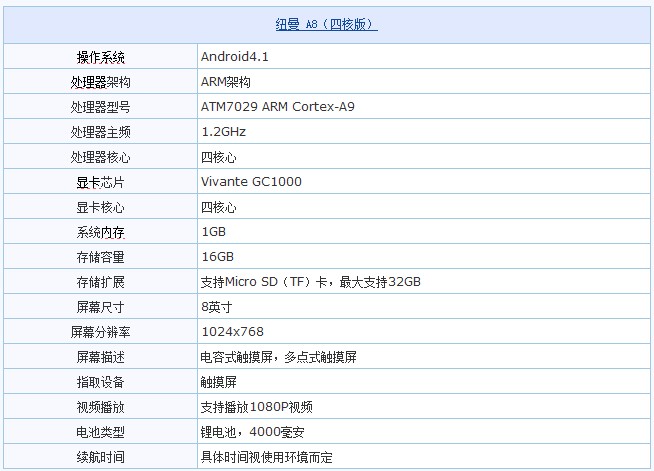This screenshot has width=654, height=471.
Task: Click the 指取设备 label
Action: pos(100,383)
